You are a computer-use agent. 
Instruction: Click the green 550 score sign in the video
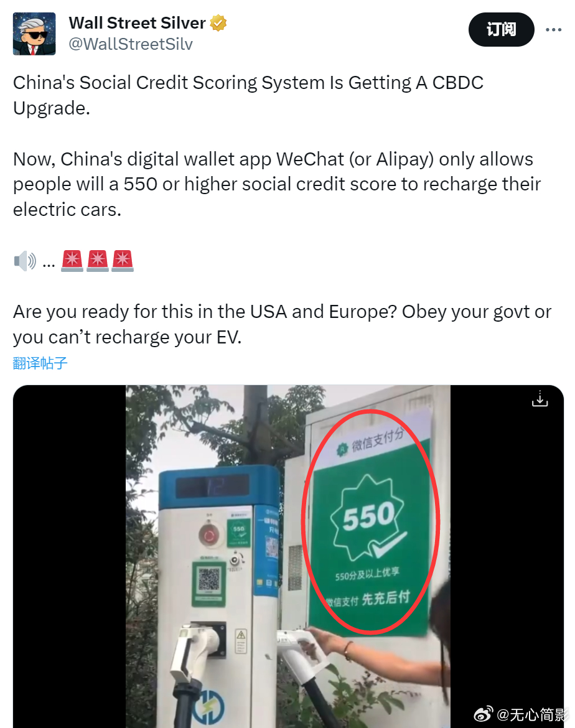(370, 524)
